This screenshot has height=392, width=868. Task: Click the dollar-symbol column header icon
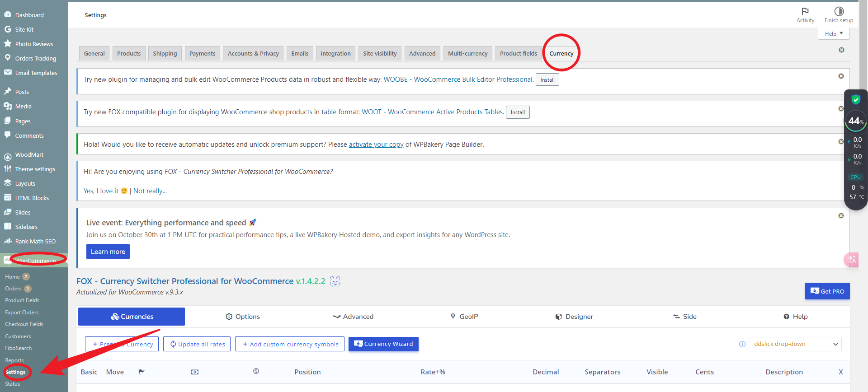(x=256, y=371)
